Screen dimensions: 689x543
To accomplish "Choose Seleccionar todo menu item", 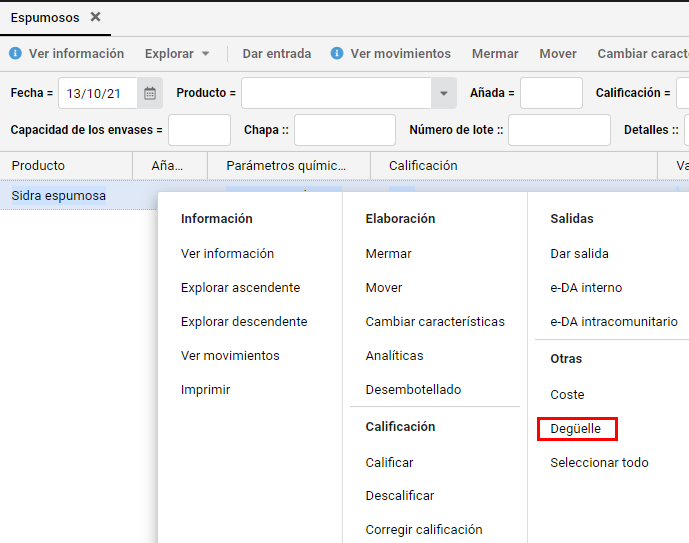I will point(599,463).
